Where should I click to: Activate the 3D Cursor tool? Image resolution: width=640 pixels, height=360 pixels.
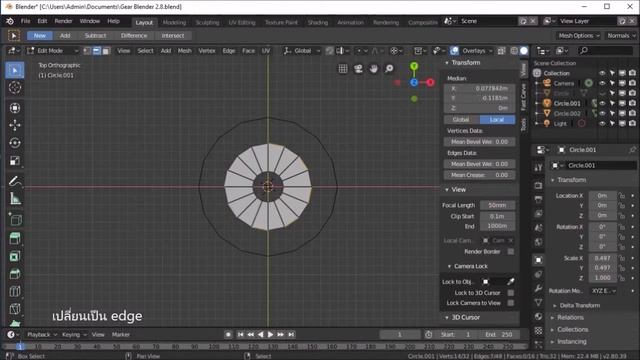pos(15,88)
